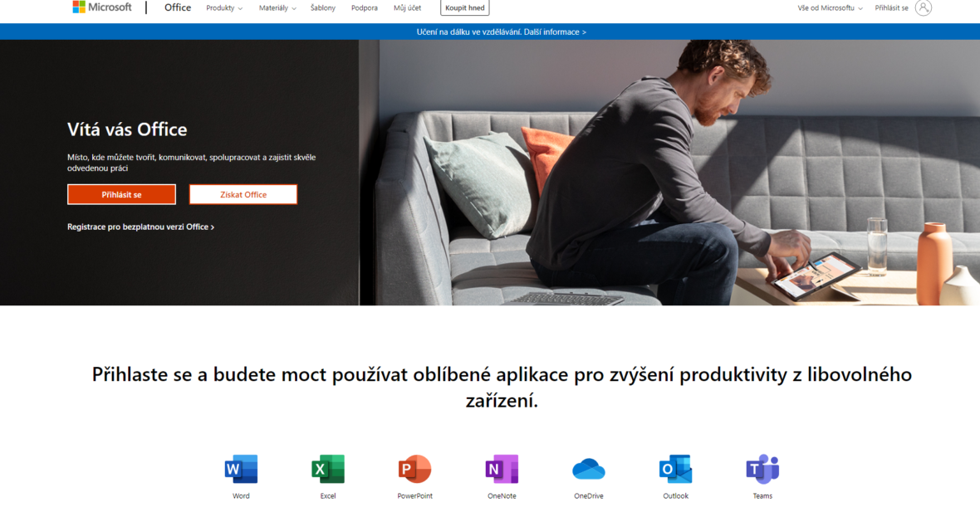The image size is (980, 507).
Task: Click the PowerPoint label text
Action: (x=415, y=495)
